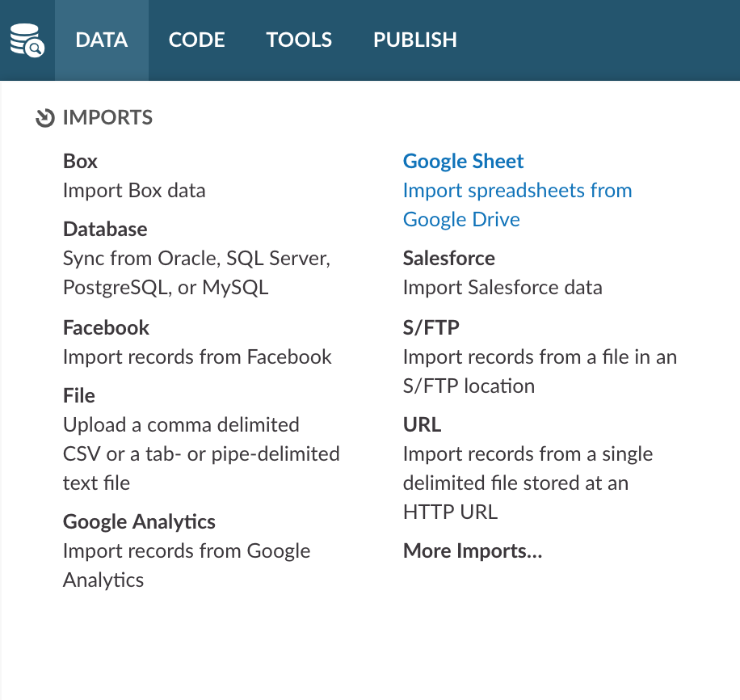
Task: Open More Imports...
Action: click(x=473, y=551)
